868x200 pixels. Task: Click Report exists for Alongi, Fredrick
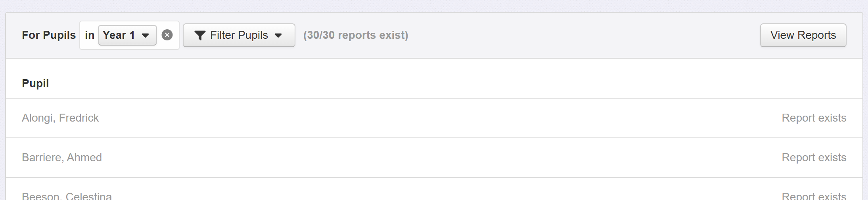tap(814, 118)
